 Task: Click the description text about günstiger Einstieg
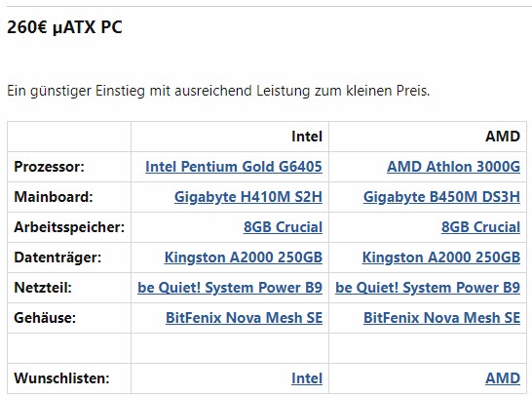click(218, 91)
